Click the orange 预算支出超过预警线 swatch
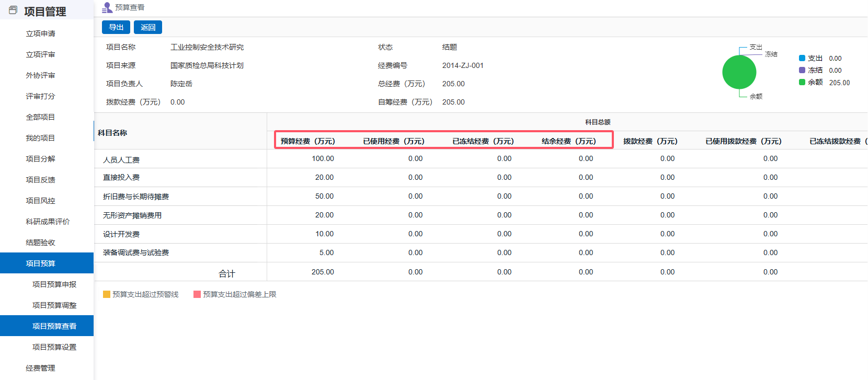Viewport: 868px width, 380px height. [x=107, y=294]
